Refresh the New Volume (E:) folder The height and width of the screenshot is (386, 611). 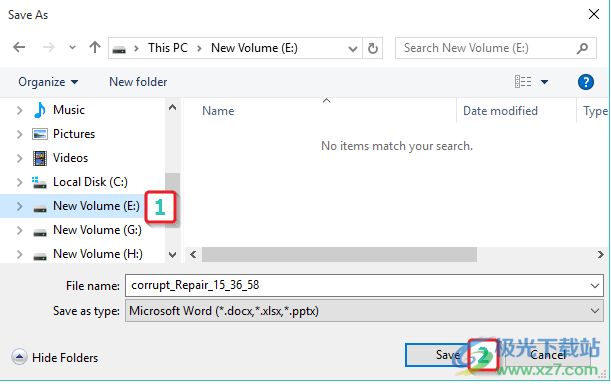[373, 48]
